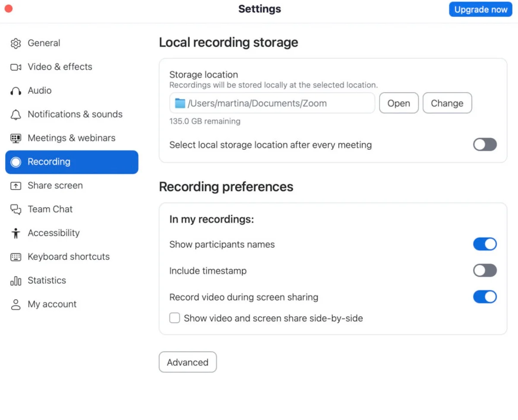This screenshot has width=518, height=420.
Task: Go to My account settings
Action: [x=52, y=304]
